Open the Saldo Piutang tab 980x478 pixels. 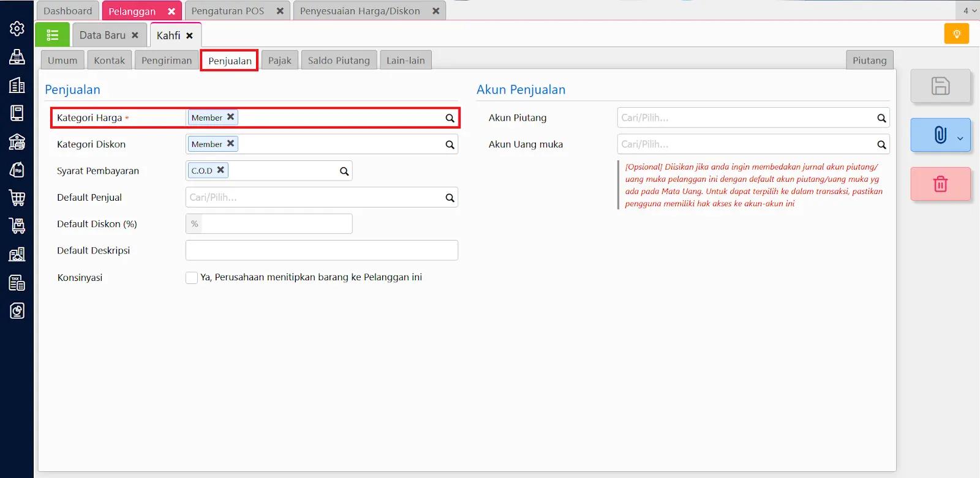[x=339, y=61]
